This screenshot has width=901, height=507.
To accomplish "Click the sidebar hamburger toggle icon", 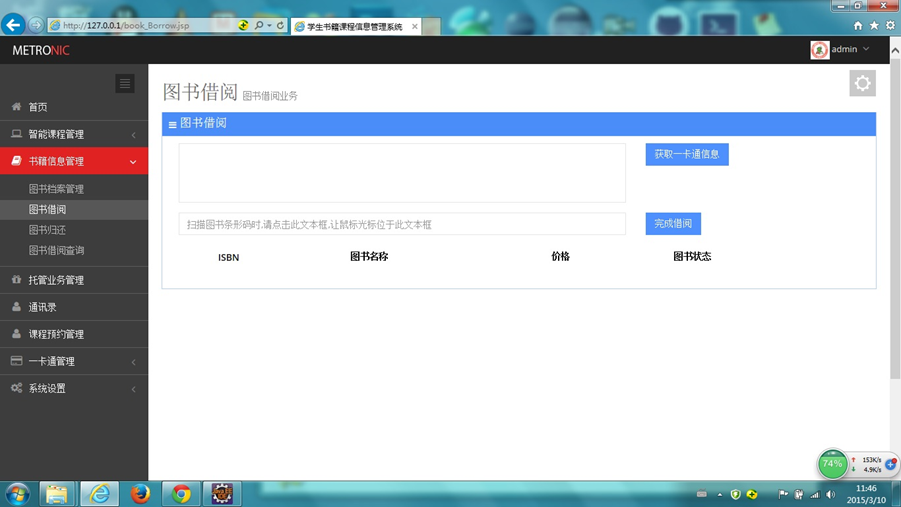I will 125,83.
